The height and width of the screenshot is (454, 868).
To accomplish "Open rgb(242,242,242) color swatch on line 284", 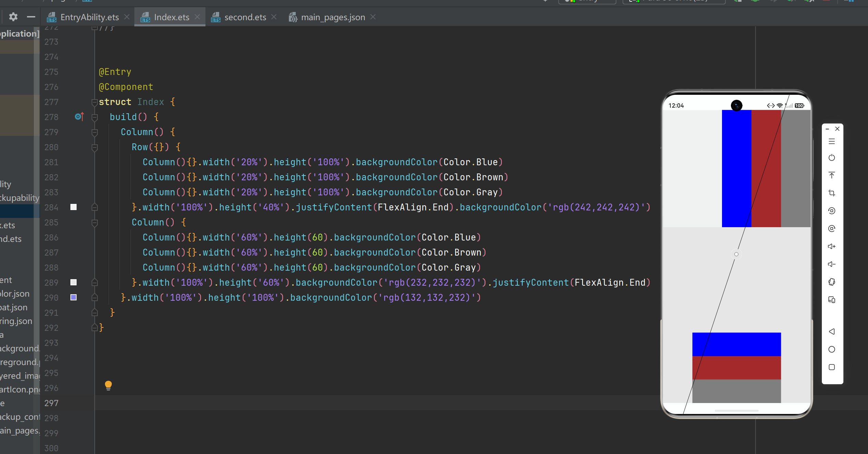I will click(x=74, y=207).
